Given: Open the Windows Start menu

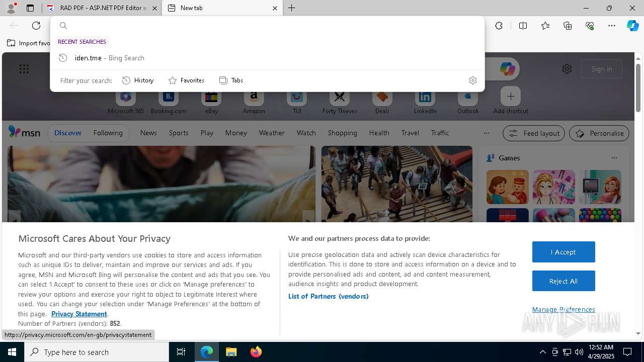Looking at the screenshot, I should click(12, 352).
